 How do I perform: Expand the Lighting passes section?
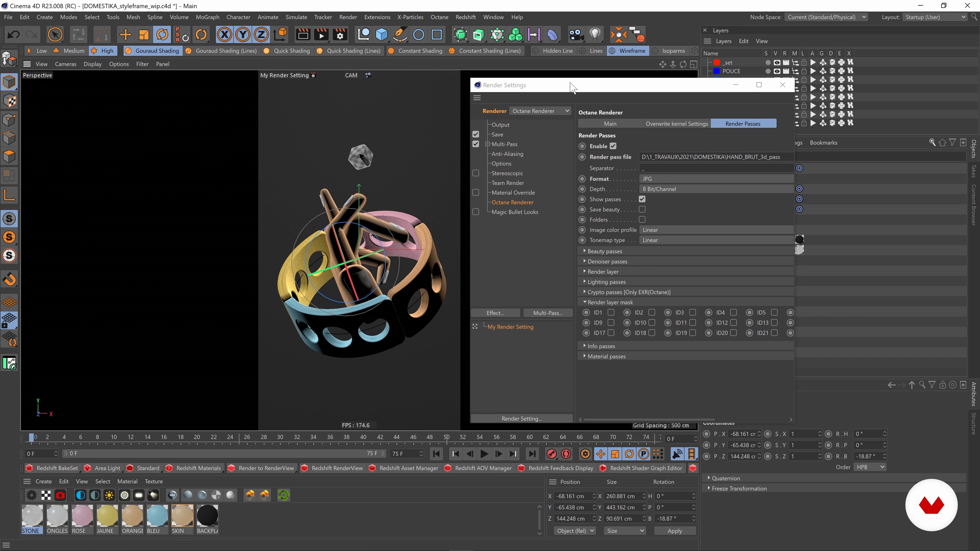click(584, 281)
